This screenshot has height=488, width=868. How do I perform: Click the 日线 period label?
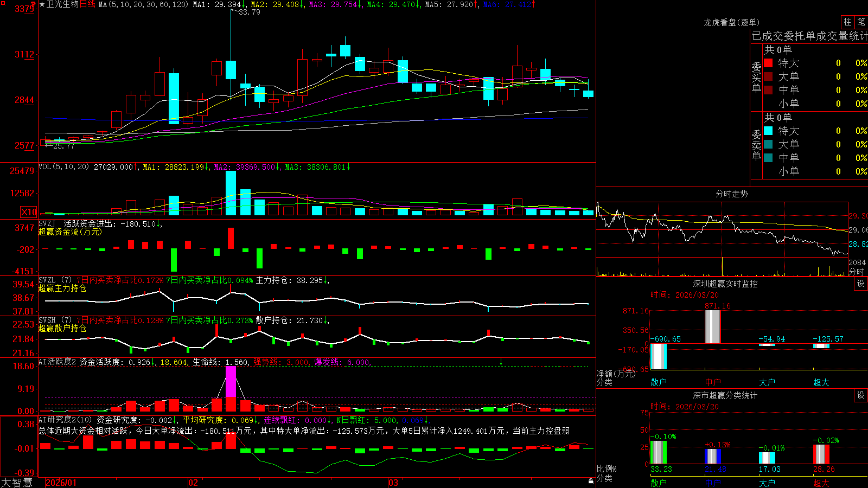(87, 4)
